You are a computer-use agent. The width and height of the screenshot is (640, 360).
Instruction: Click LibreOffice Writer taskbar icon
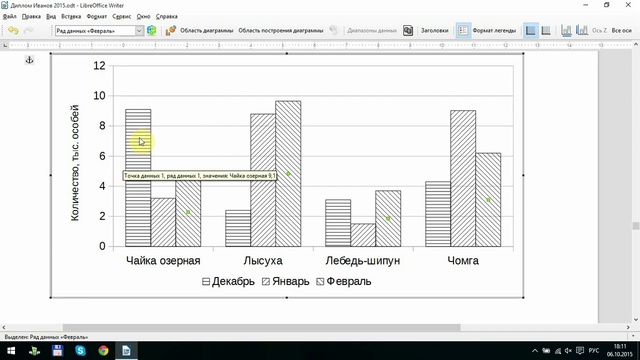(126, 351)
